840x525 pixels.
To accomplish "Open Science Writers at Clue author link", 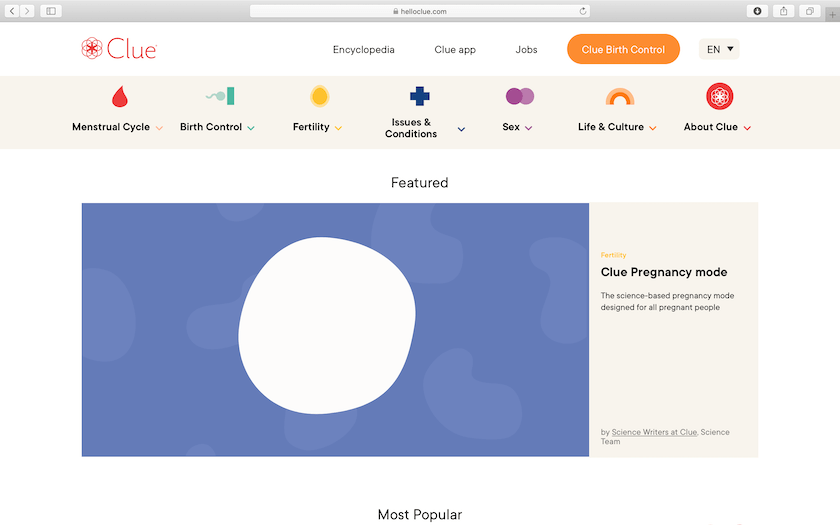I will pos(654,432).
